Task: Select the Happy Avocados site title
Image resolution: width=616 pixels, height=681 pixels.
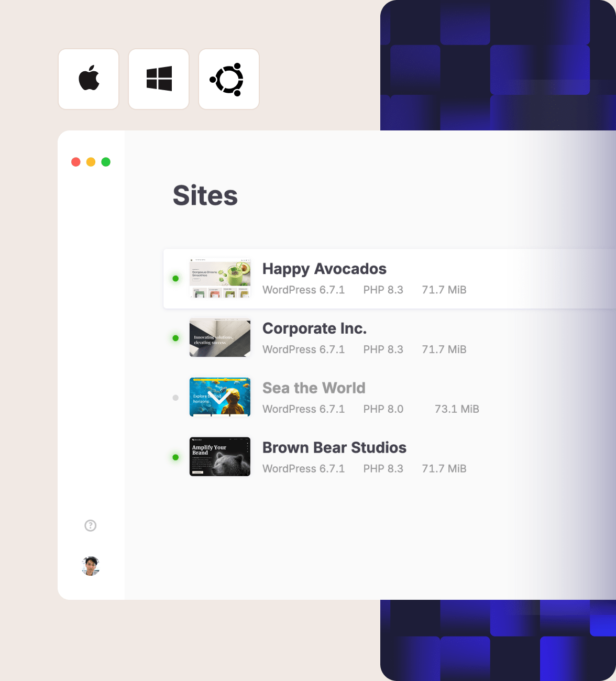Action: tap(324, 269)
